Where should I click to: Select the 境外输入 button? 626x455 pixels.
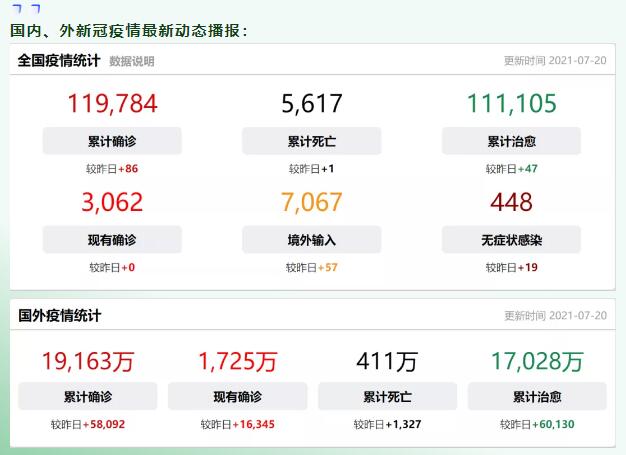point(312,240)
